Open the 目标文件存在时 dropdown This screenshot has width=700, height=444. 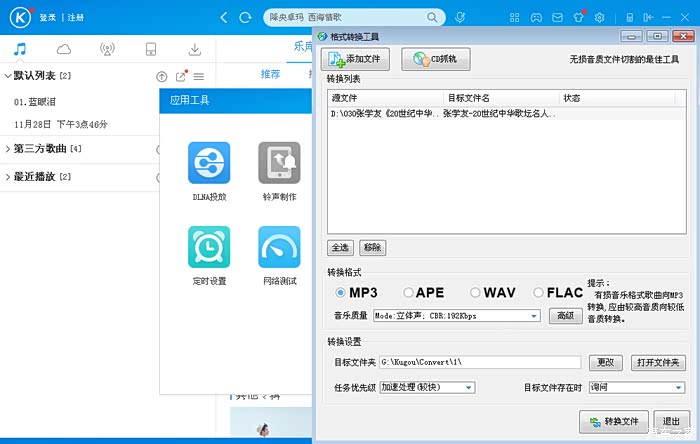pos(678,387)
